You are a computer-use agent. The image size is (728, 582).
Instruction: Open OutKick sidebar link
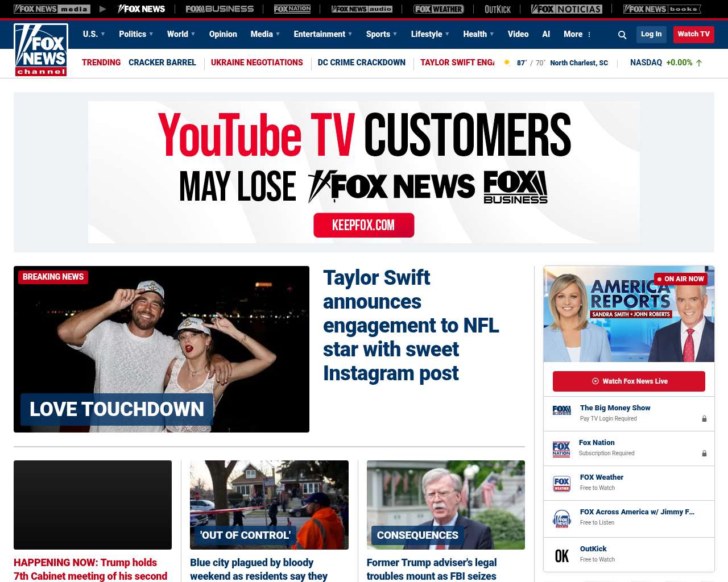click(593, 549)
